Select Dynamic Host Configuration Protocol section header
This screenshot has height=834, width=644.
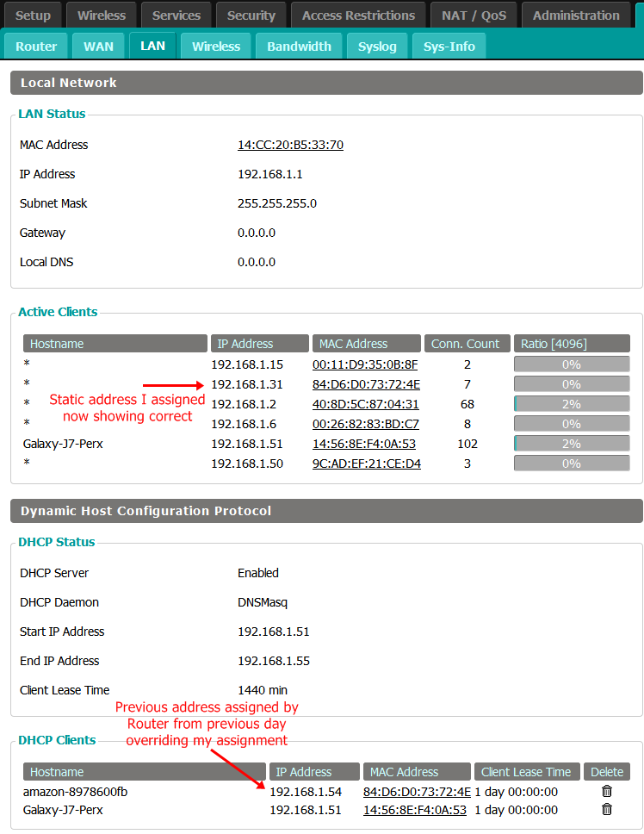(x=326, y=511)
